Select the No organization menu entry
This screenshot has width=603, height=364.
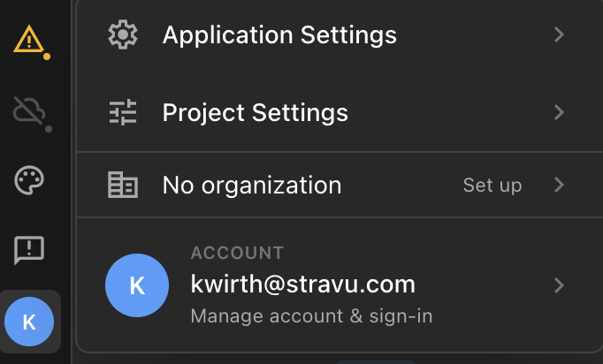(x=340, y=185)
